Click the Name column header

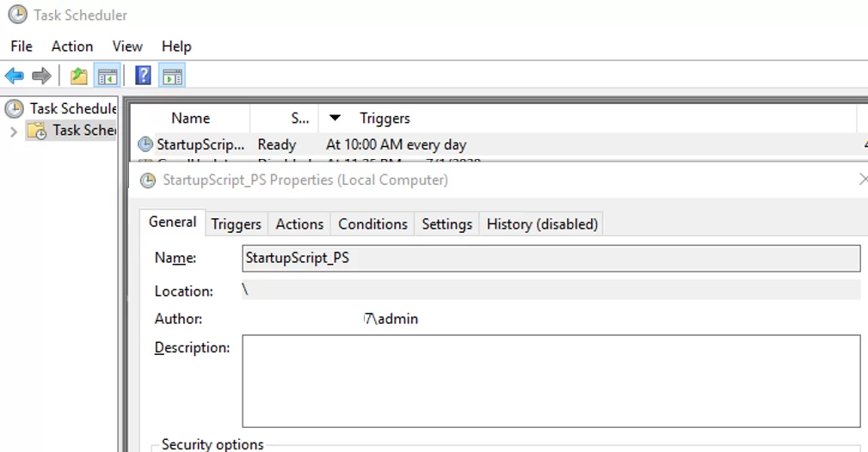click(190, 119)
